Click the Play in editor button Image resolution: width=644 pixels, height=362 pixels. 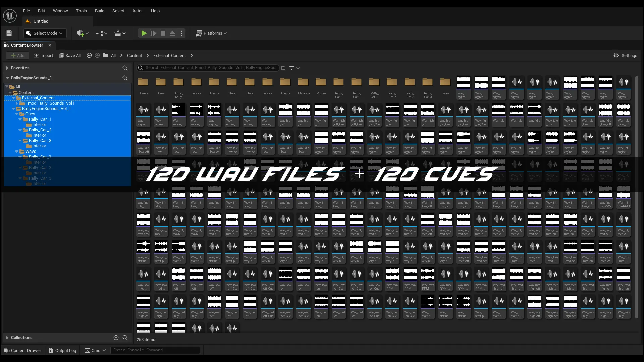(144, 33)
